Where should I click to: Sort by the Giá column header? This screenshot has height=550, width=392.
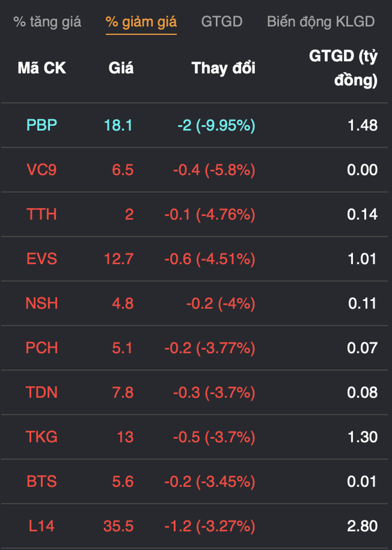(121, 68)
